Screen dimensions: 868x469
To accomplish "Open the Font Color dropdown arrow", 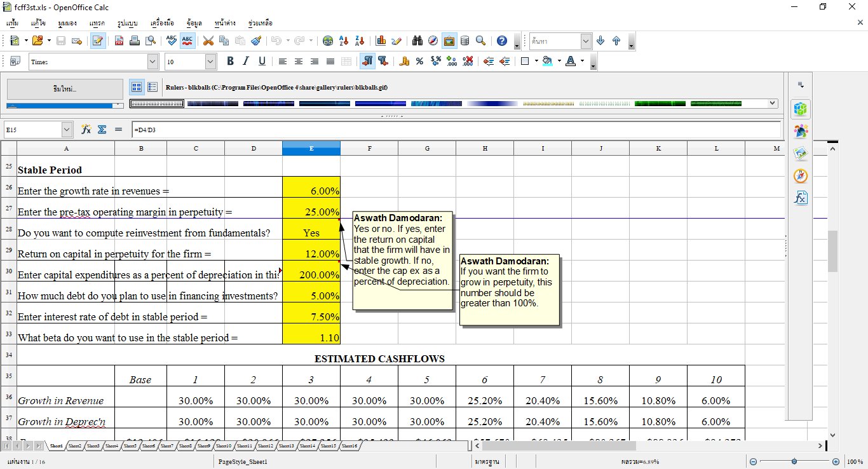I will pos(581,61).
